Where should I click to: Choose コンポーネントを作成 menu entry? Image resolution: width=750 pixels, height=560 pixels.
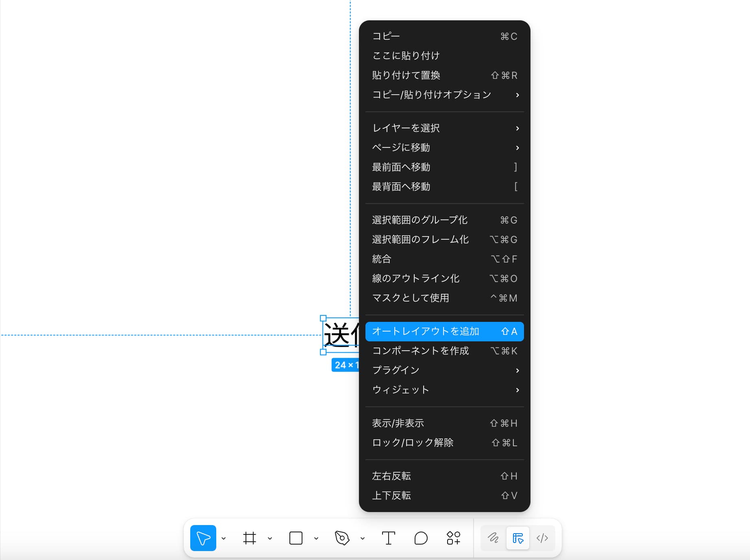(x=445, y=351)
